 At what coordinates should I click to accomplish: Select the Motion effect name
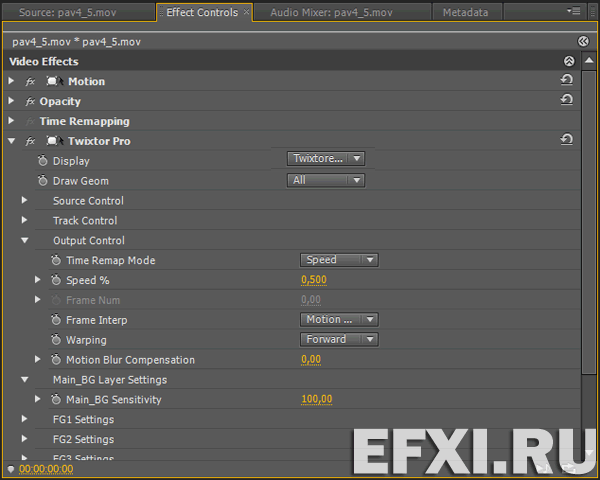(x=86, y=82)
